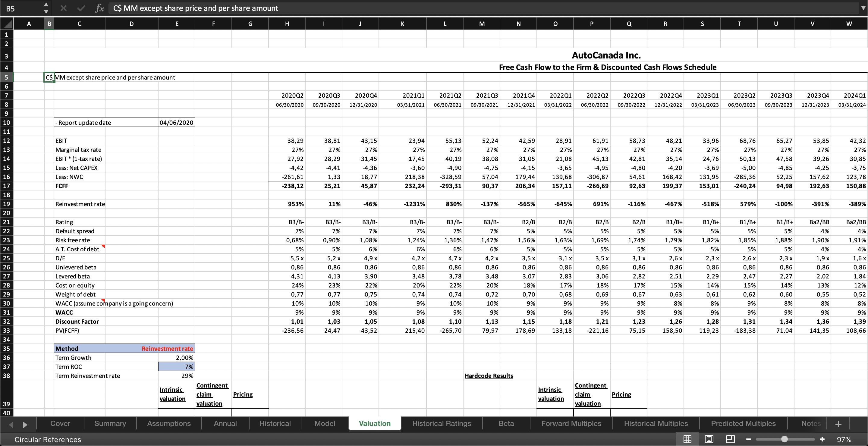The height and width of the screenshot is (446, 868).
Task: Click the Hardcode Results heading
Action: (489, 376)
